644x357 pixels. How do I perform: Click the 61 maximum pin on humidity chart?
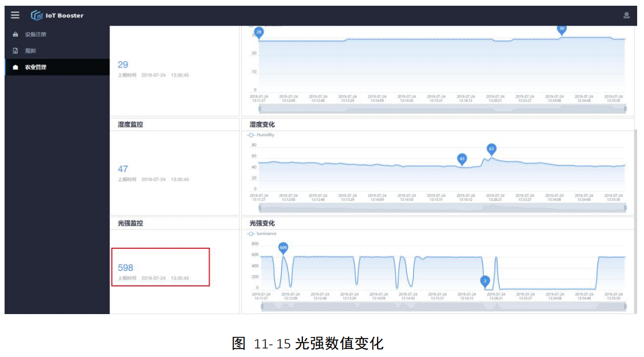click(491, 150)
